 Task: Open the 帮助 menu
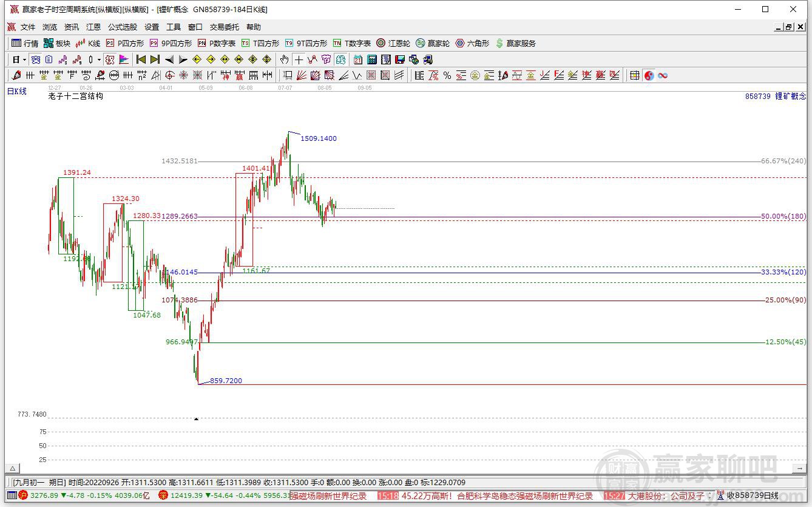pyautogui.click(x=254, y=27)
